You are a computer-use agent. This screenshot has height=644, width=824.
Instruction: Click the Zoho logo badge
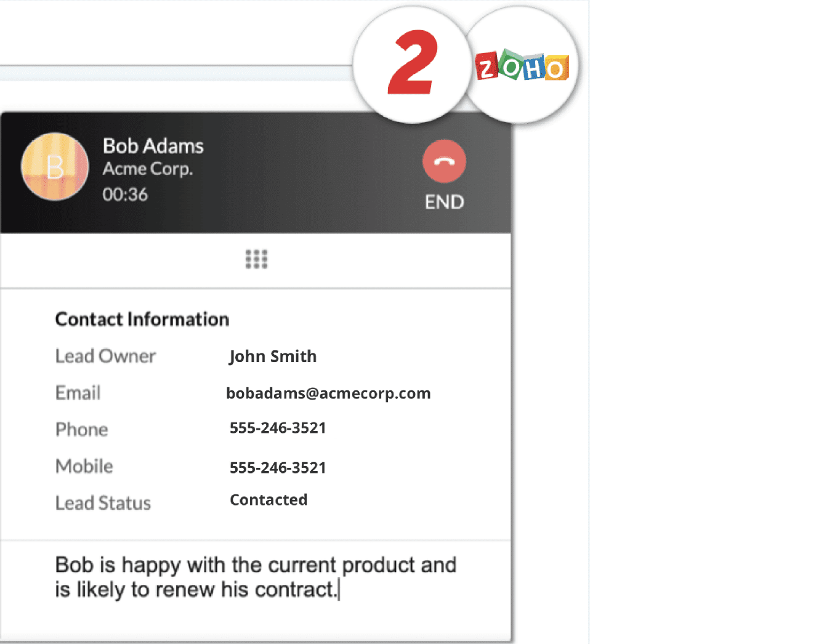tap(522, 65)
